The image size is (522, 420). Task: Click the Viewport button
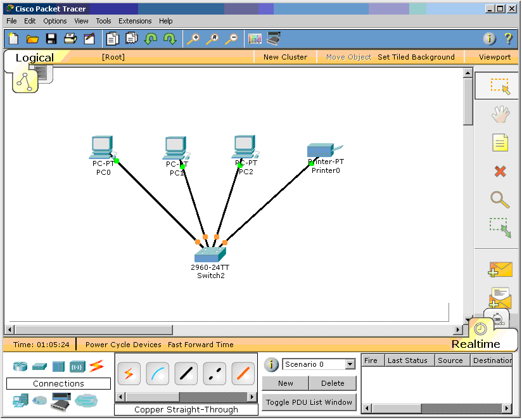tap(495, 57)
